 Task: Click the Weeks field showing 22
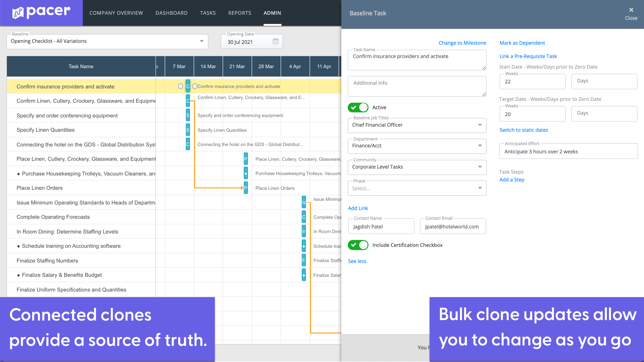532,81
